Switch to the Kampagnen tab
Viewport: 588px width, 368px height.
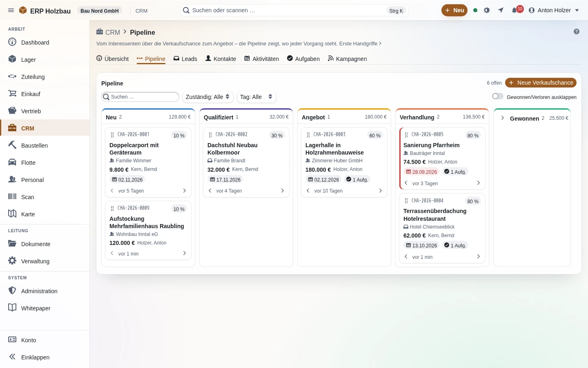tap(347, 59)
